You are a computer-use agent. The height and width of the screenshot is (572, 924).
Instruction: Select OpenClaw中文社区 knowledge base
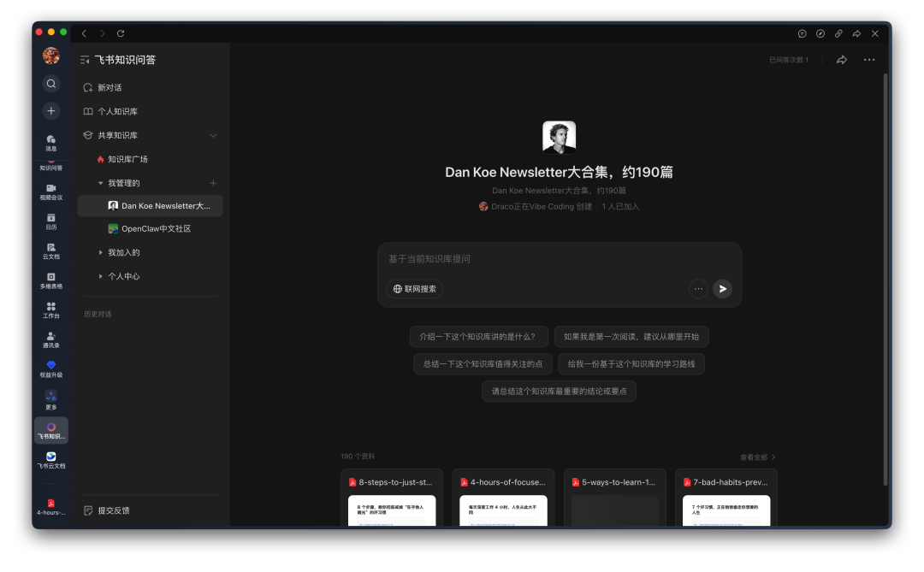156,229
